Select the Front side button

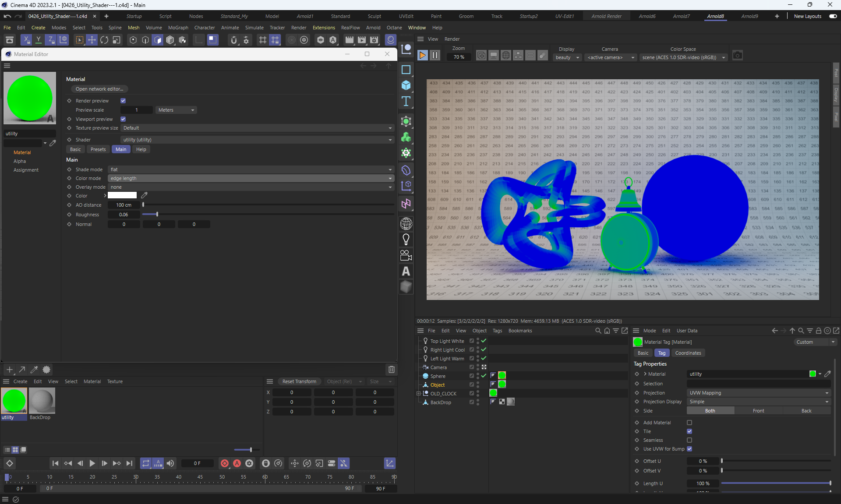click(758, 411)
